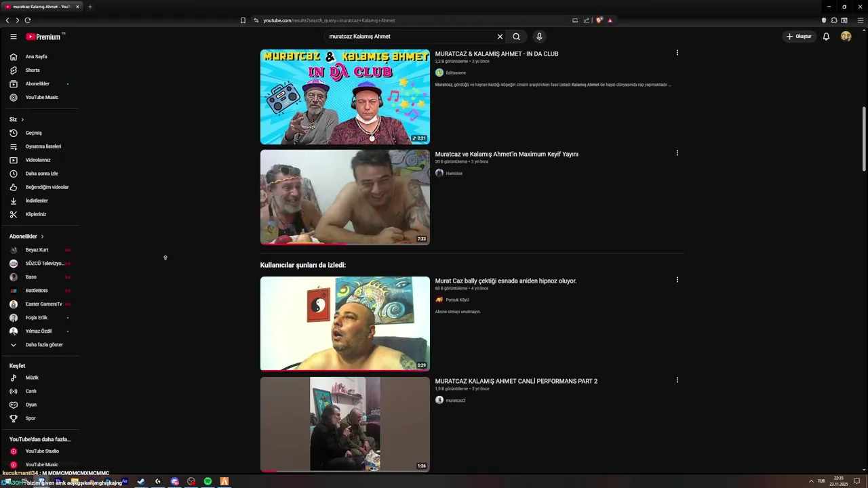Open Discord from the taskbar
The height and width of the screenshot is (488, 868).
coord(174,482)
